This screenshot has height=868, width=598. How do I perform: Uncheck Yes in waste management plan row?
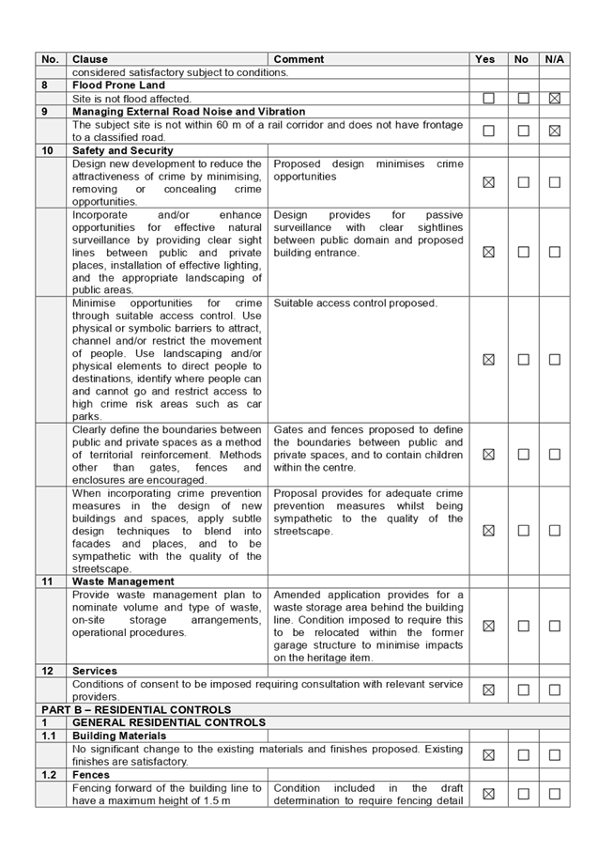(488, 626)
